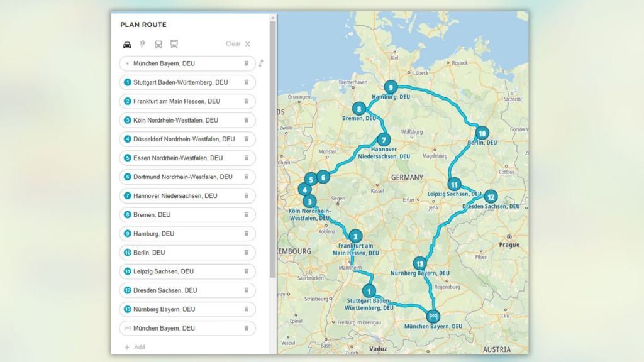Remove Berlin, DEU via its delete icon
The height and width of the screenshot is (362, 644).
click(247, 252)
